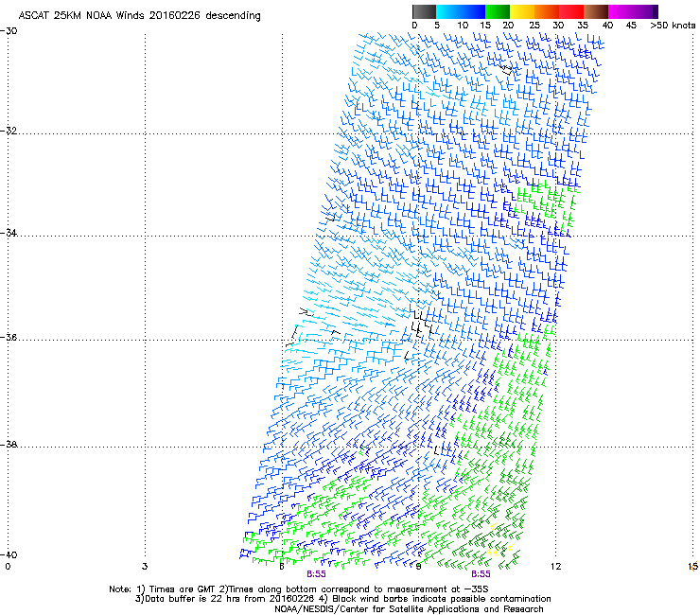Image resolution: width=700 pixels, height=615 pixels.
Task: Click the '0' longitude label at bottom-left corner
Action: (x=8, y=567)
